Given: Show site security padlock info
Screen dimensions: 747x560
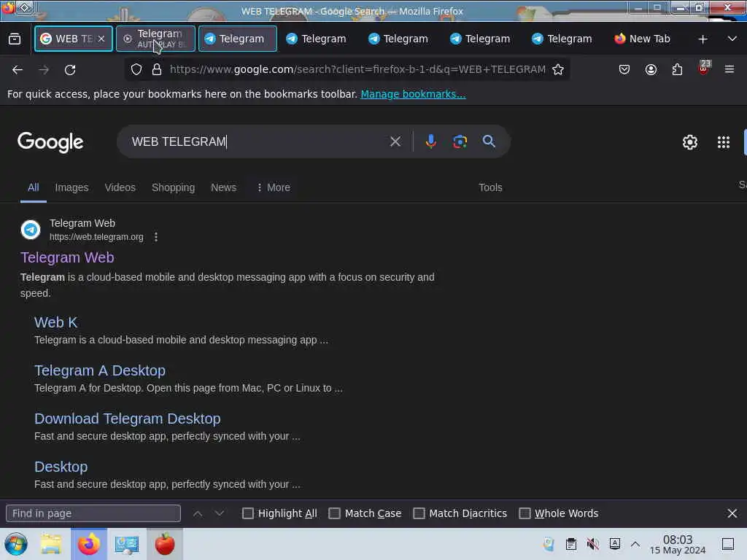Looking at the screenshot, I should 157,69.
